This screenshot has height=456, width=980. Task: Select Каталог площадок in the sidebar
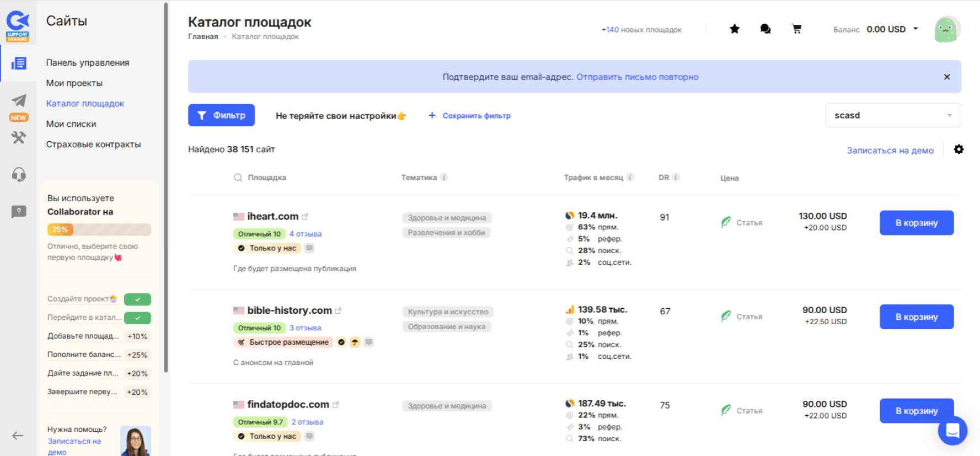(x=85, y=104)
